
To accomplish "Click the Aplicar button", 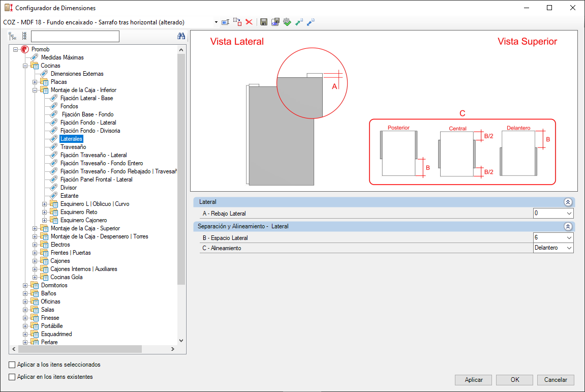I will pos(474,380).
